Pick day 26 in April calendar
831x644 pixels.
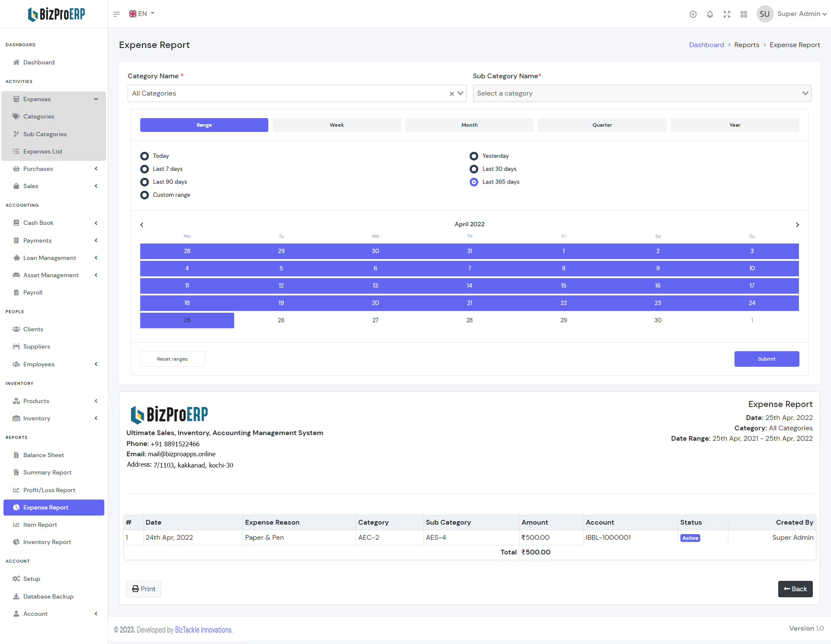click(281, 320)
